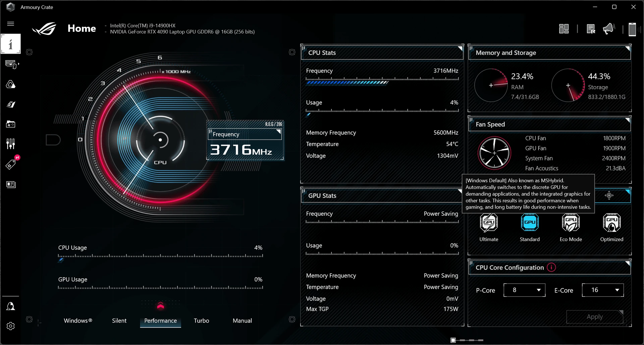The image size is (644, 345).
Task: Click the CPU Stats frequency bar
Action: (382, 81)
